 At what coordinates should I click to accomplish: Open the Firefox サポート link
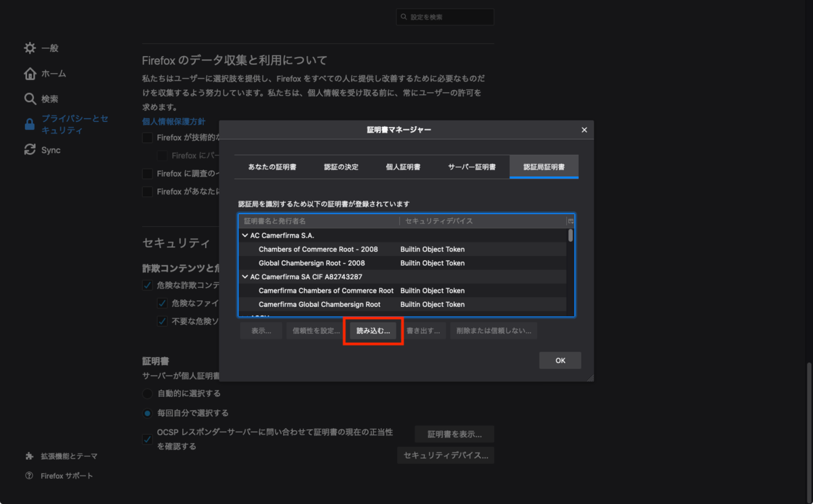(x=67, y=476)
